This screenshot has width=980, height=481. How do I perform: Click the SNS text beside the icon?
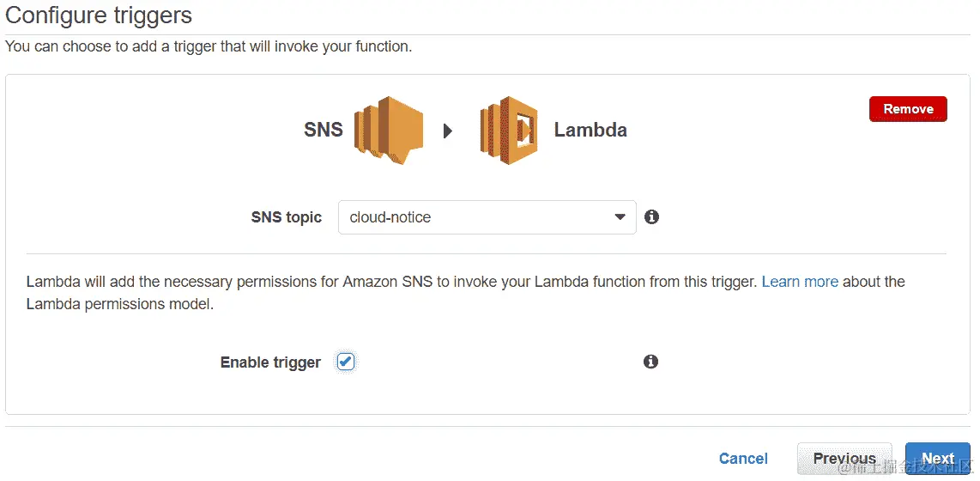click(324, 130)
